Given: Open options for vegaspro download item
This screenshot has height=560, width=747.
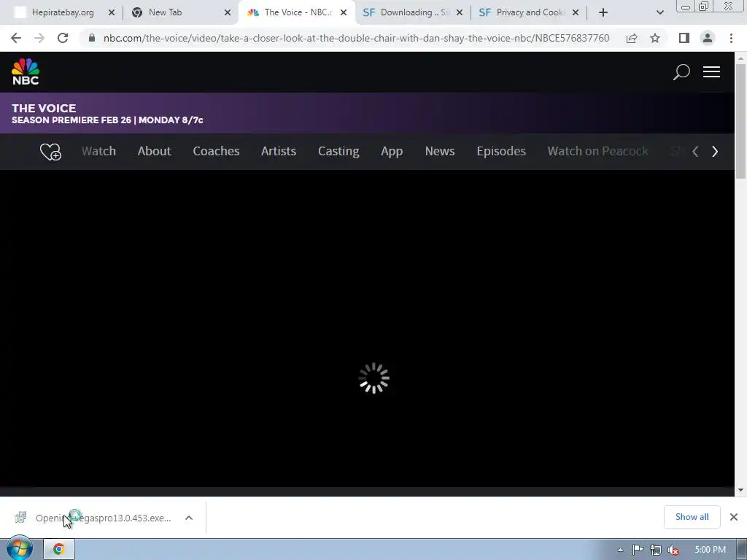Looking at the screenshot, I should coord(189,518).
